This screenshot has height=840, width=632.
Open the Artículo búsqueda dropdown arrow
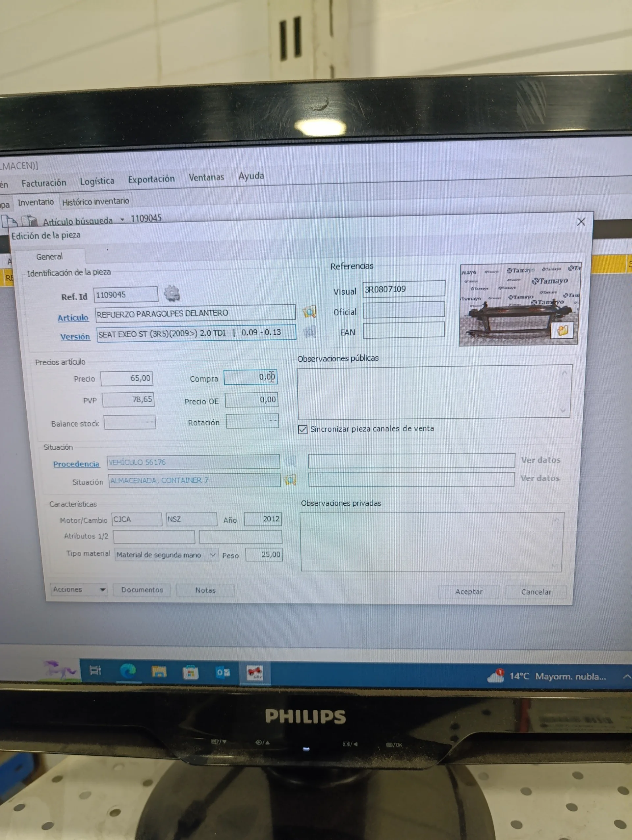(x=122, y=219)
